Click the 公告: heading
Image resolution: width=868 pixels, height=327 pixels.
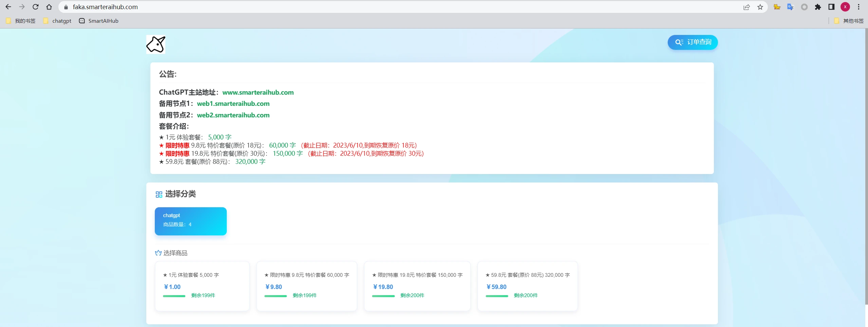coord(168,74)
